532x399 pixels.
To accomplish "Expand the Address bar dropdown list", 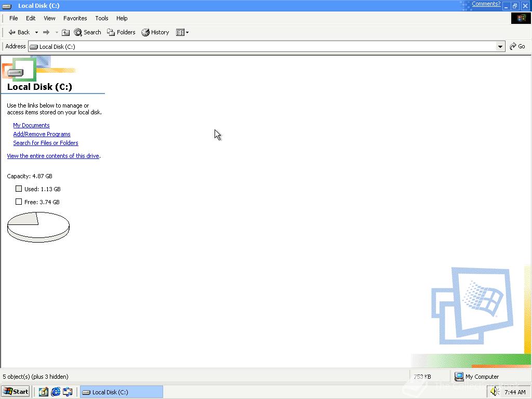I will (x=500, y=46).
